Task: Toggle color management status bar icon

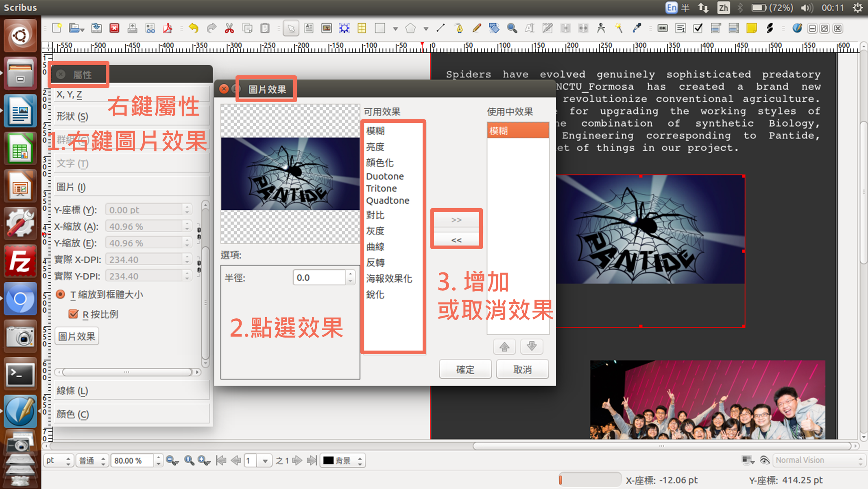Action: [748, 460]
